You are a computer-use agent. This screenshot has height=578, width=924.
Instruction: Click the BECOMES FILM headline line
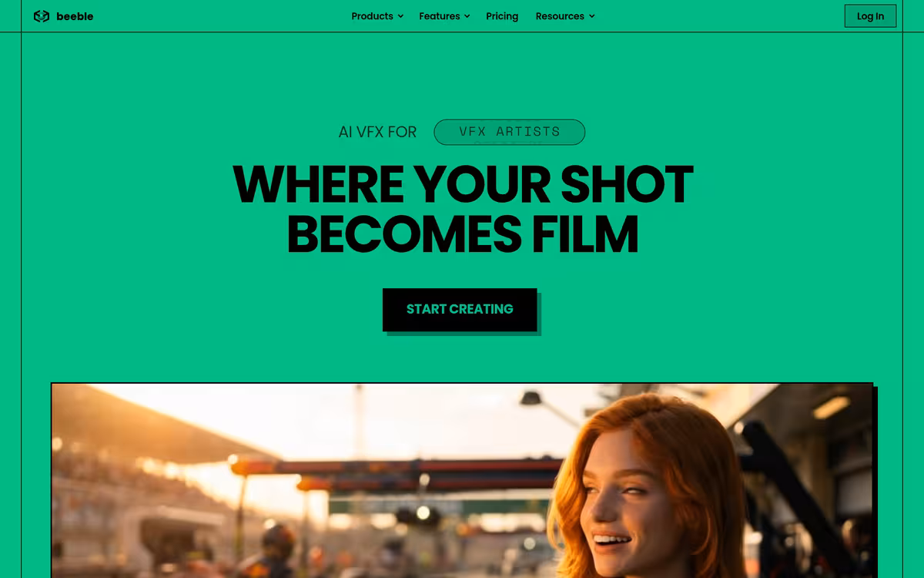click(x=463, y=234)
